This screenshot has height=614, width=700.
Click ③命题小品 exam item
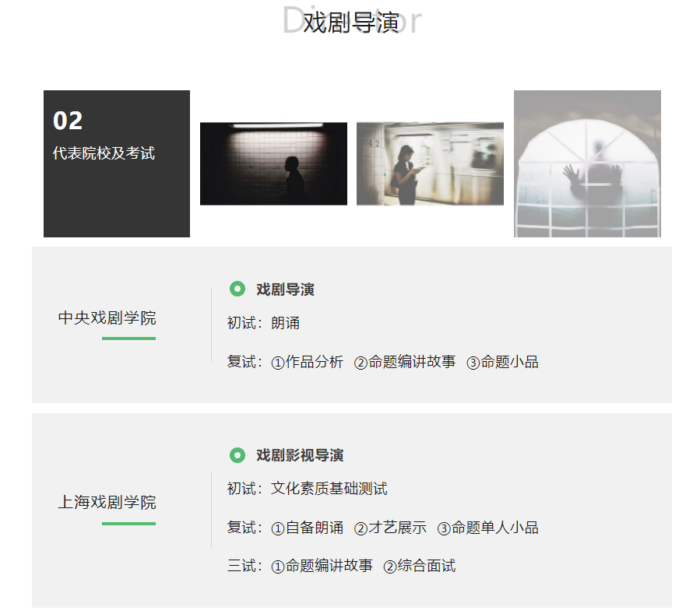point(503,362)
